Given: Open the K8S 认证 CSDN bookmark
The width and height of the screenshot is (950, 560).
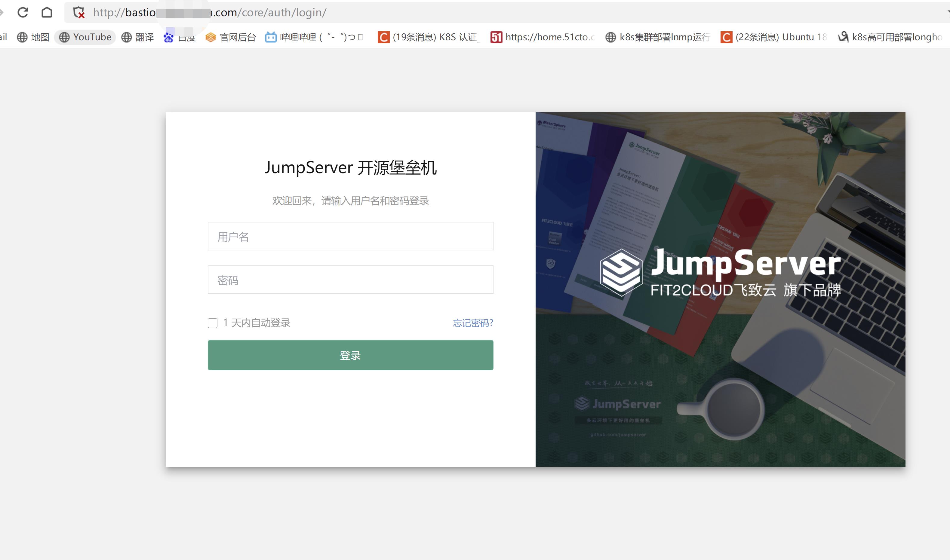Looking at the screenshot, I should tap(428, 37).
